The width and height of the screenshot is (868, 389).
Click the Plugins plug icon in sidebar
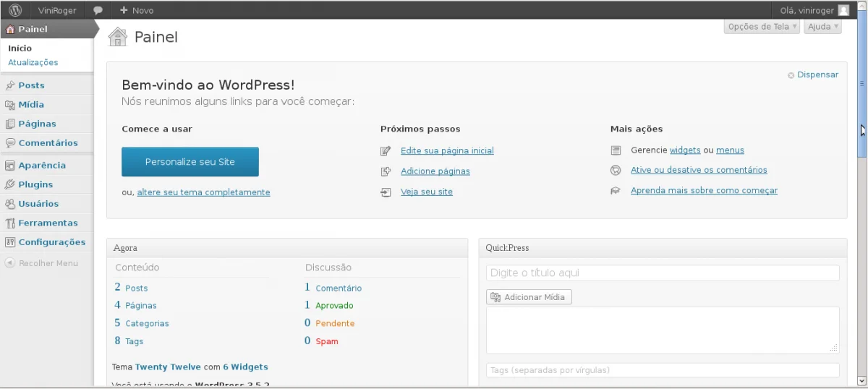point(10,184)
